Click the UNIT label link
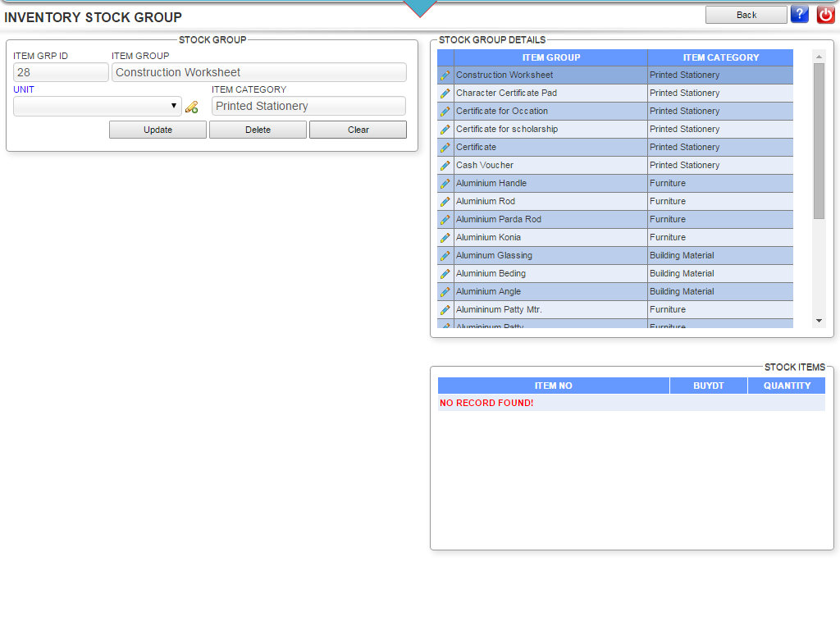 [x=24, y=89]
